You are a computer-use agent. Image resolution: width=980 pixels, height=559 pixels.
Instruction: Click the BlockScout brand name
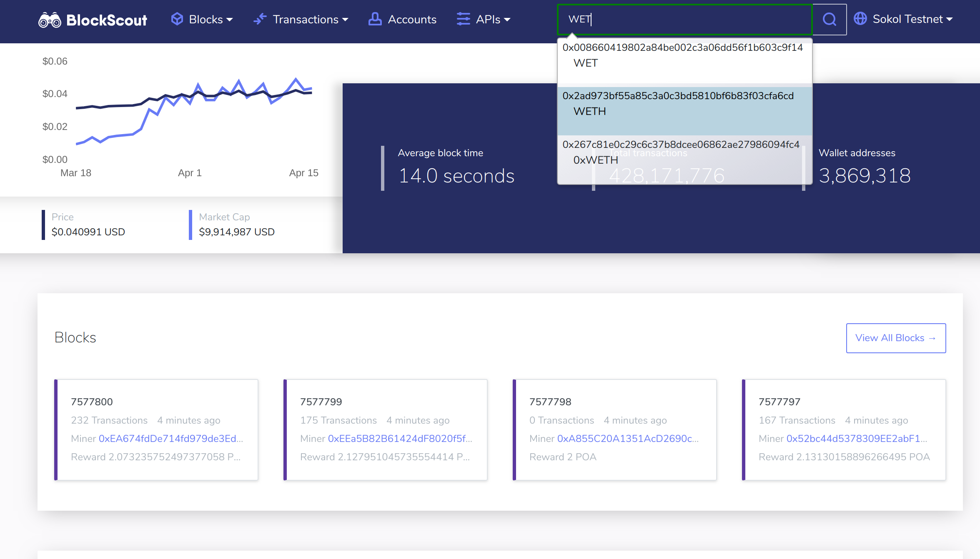tap(107, 20)
